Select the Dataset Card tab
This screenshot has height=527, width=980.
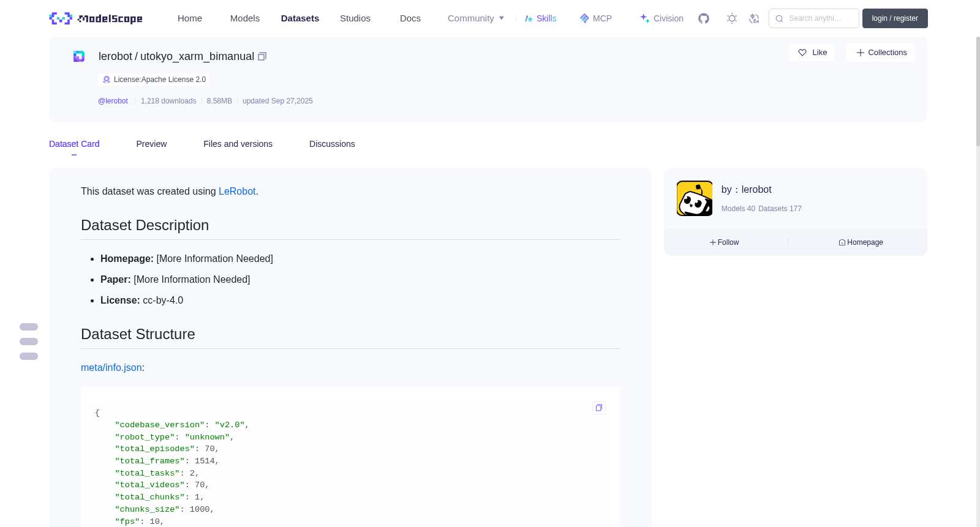click(74, 144)
